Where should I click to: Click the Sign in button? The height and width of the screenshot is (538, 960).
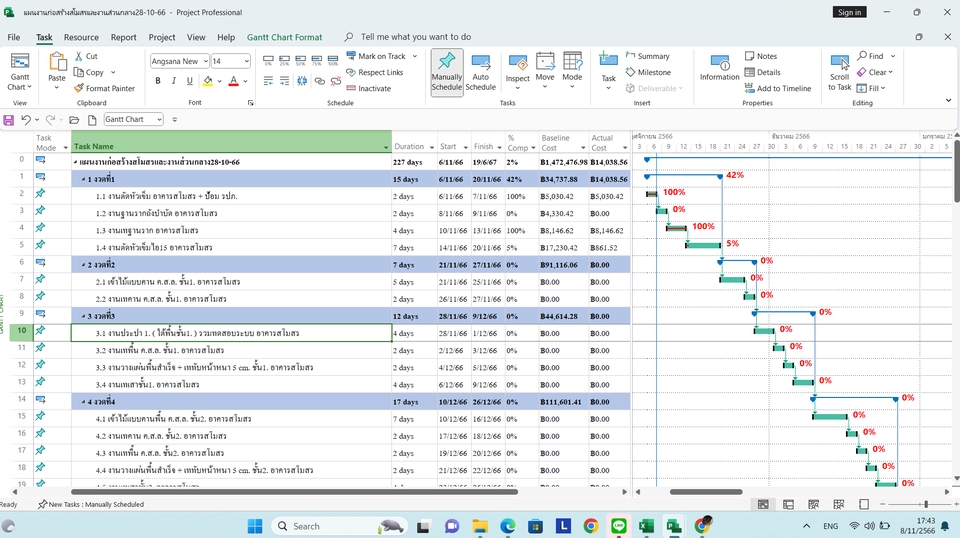(x=849, y=12)
